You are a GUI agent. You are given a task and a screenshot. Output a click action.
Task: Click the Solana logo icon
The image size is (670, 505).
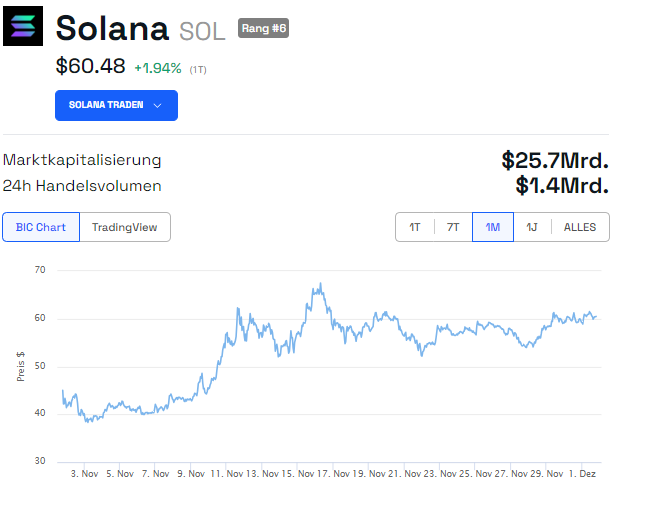click(x=23, y=27)
